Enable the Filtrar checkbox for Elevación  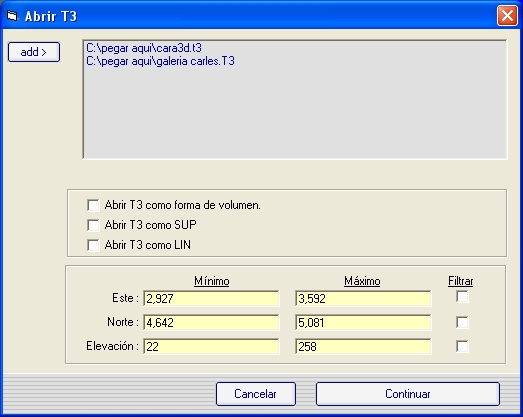(462, 346)
